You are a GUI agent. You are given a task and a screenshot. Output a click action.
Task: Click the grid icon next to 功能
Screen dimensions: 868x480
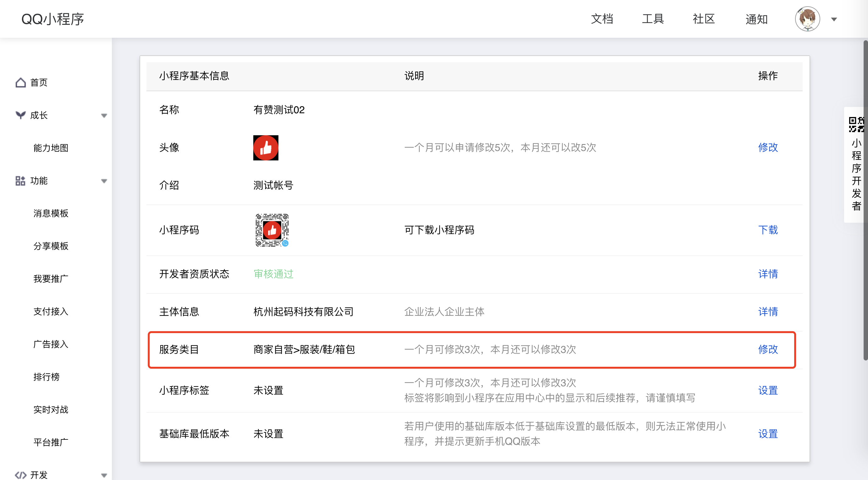click(20, 181)
